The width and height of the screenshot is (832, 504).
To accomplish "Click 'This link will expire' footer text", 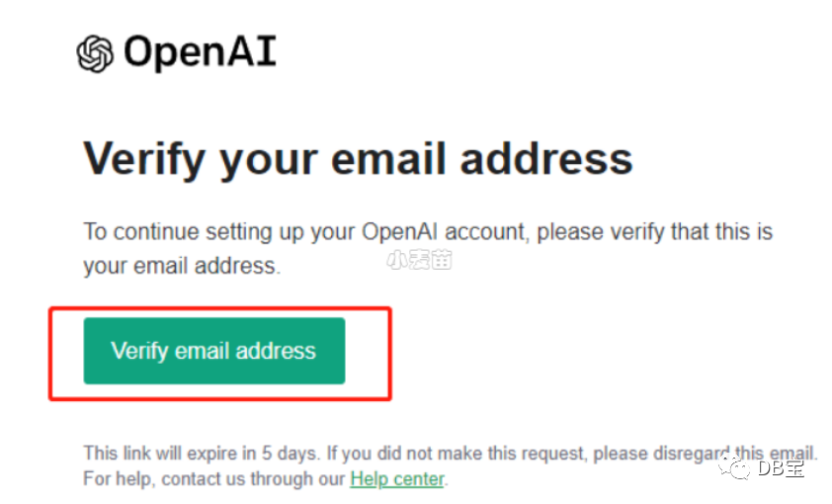I will click(161, 454).
